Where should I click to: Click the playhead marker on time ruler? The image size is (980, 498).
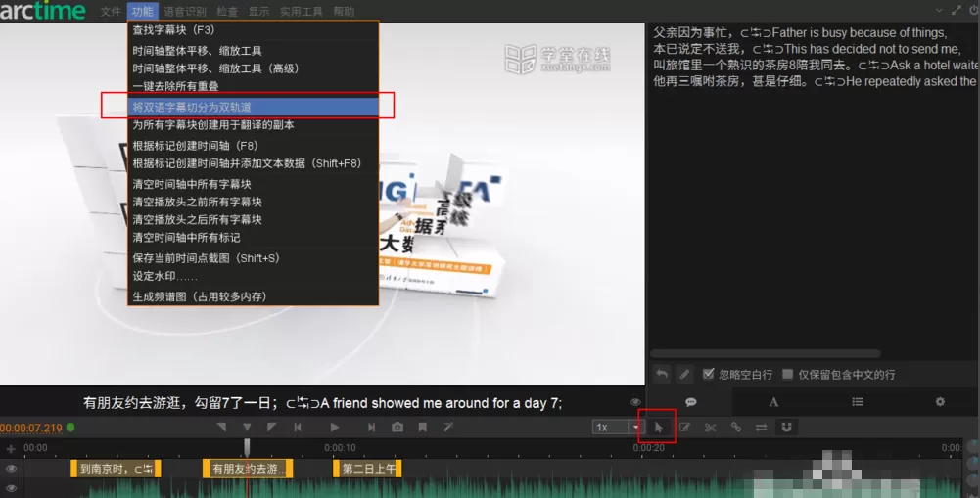(247, 447)
